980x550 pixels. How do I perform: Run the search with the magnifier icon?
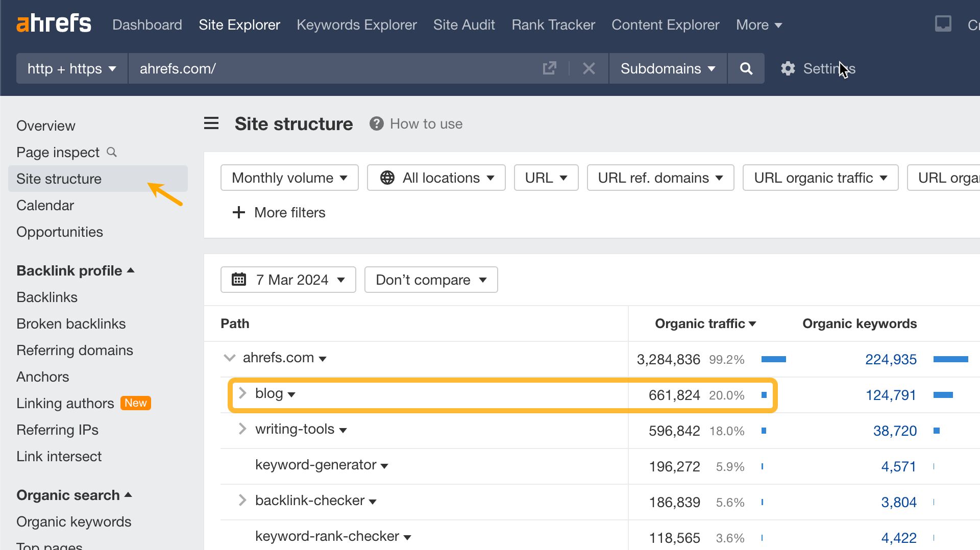click(x=746, y=68)
